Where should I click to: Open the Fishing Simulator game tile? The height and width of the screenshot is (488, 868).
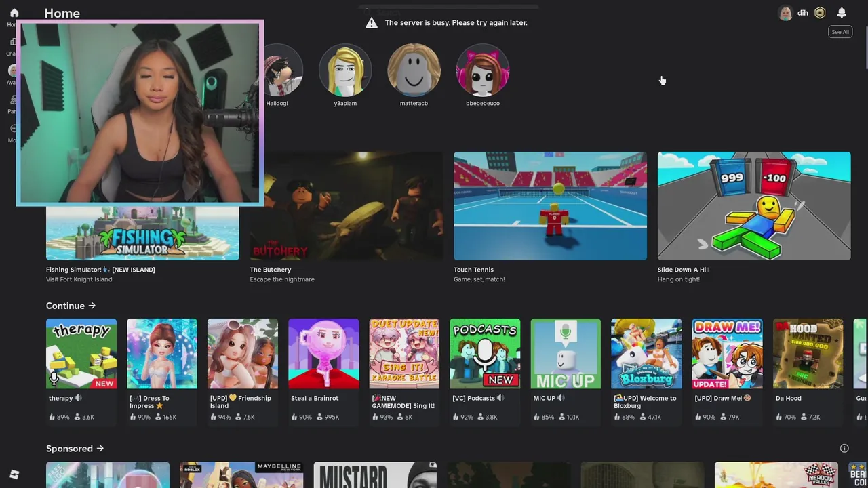(x=142, y=232)
